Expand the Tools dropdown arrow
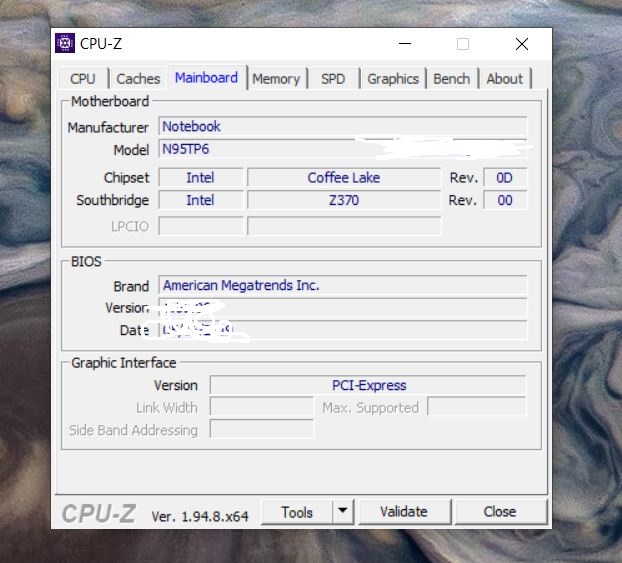Screen dimensions: 622x563 tap(343, 511)
